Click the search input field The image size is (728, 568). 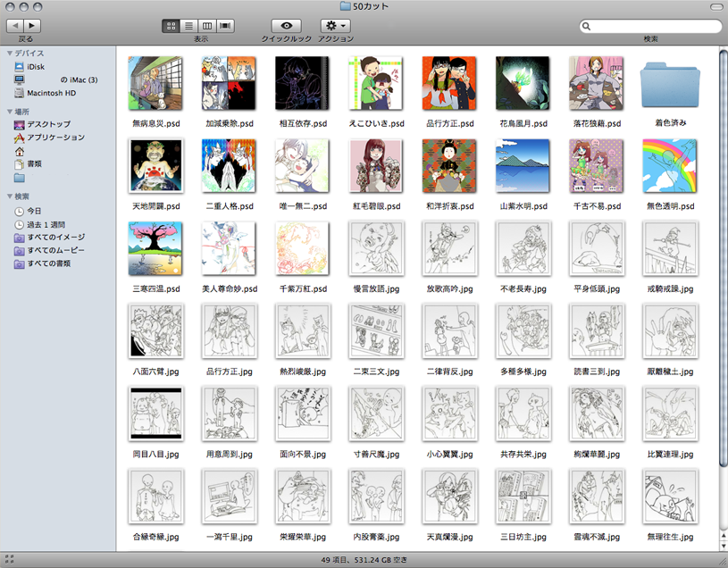click(x=650, y=26)
